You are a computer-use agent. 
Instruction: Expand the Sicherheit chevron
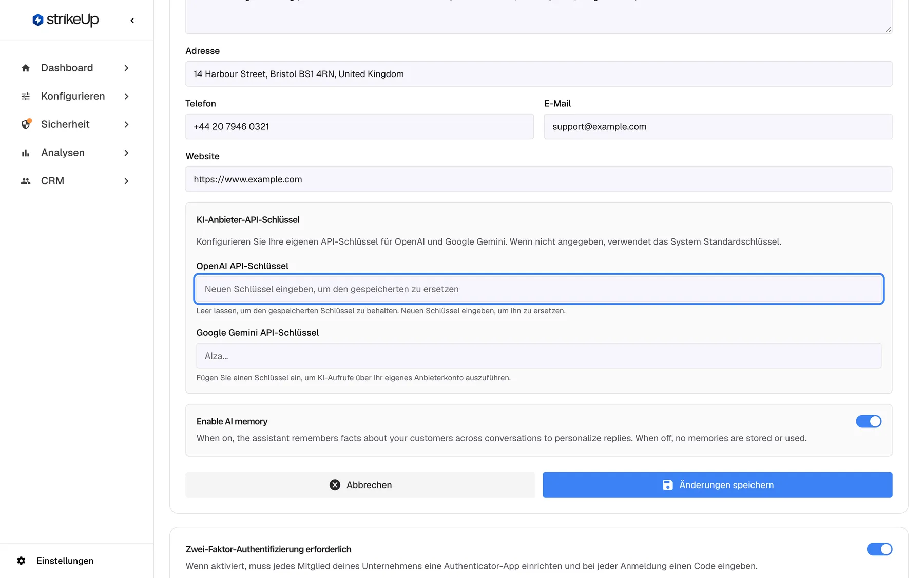pos(126,124)
